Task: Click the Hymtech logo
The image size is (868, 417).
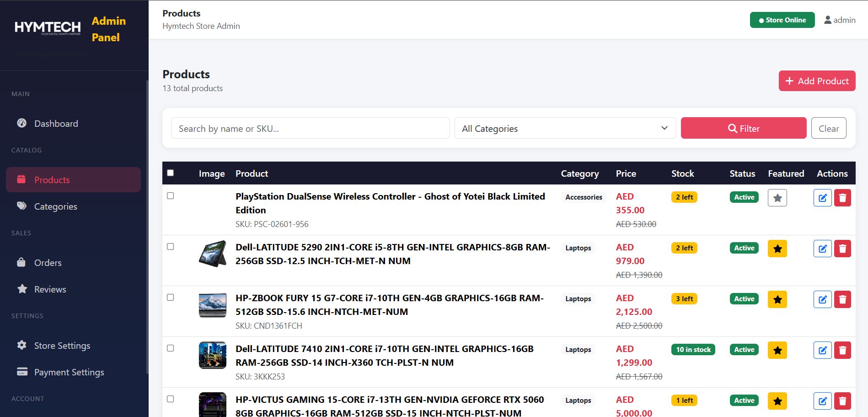Action: point(48,28)
